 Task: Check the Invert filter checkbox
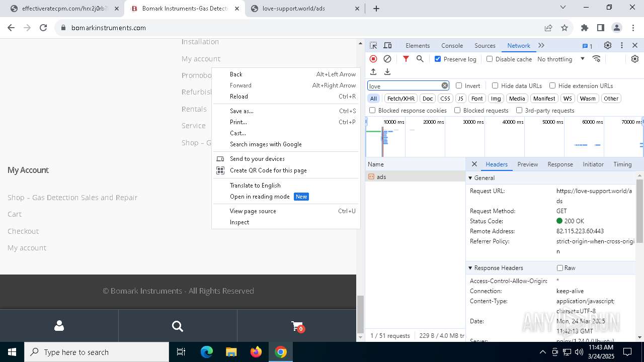pos(459,85)
